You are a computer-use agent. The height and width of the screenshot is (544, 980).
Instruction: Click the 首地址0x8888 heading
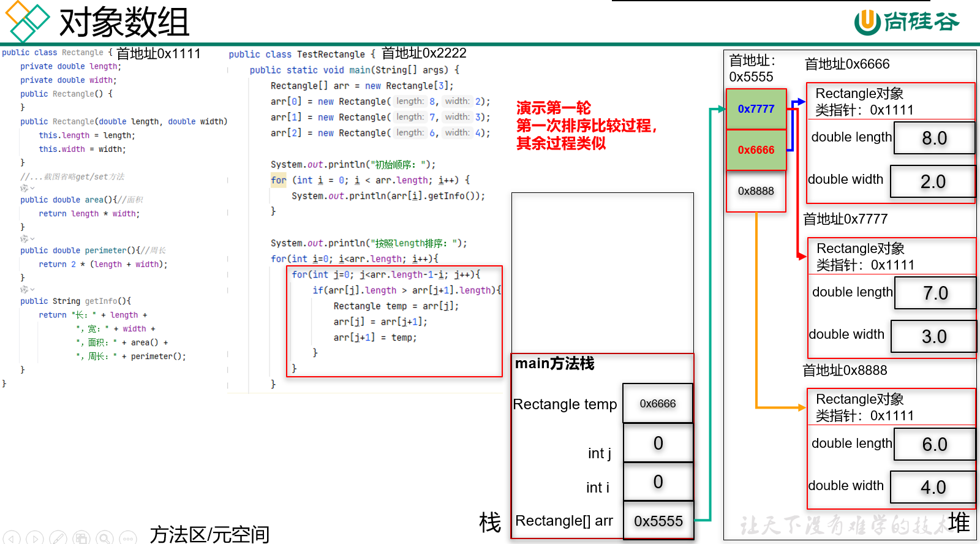pyautogui.click(x=845, y=371)
